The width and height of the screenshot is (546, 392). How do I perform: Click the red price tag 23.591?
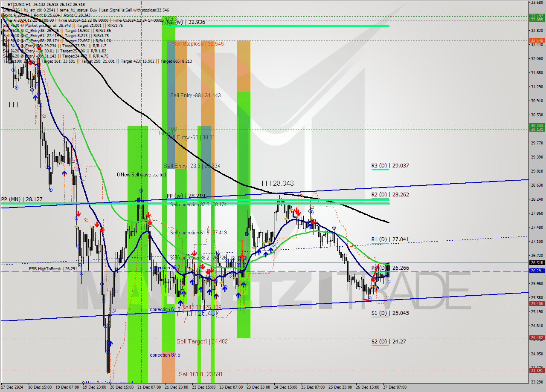pos(536,370)
